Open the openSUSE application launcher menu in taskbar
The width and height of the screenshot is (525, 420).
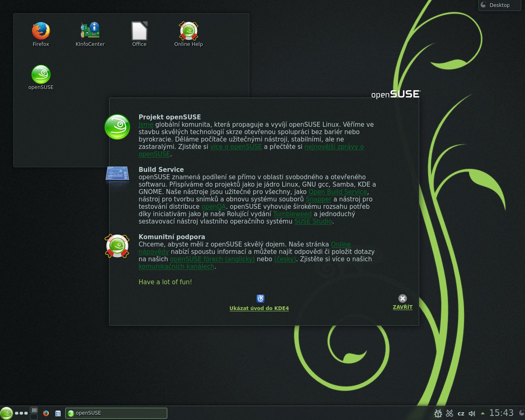click(6, 413)
